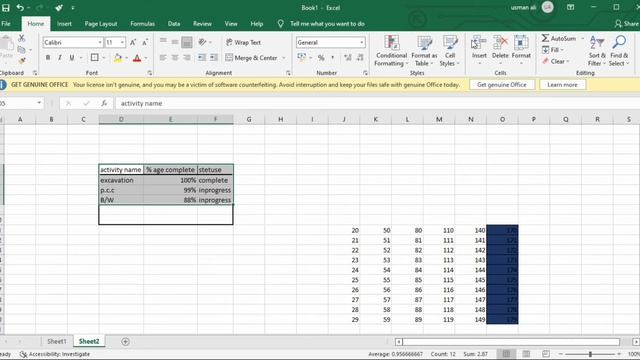
Task: Decrease font size with smaller A icon
Action: pos(145,42)
